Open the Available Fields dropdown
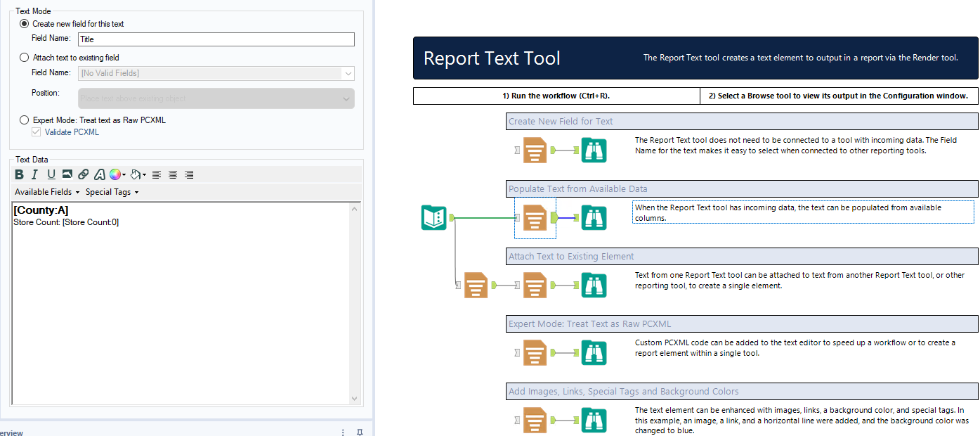The image size is (980, 436). click(x=45, y=191)
